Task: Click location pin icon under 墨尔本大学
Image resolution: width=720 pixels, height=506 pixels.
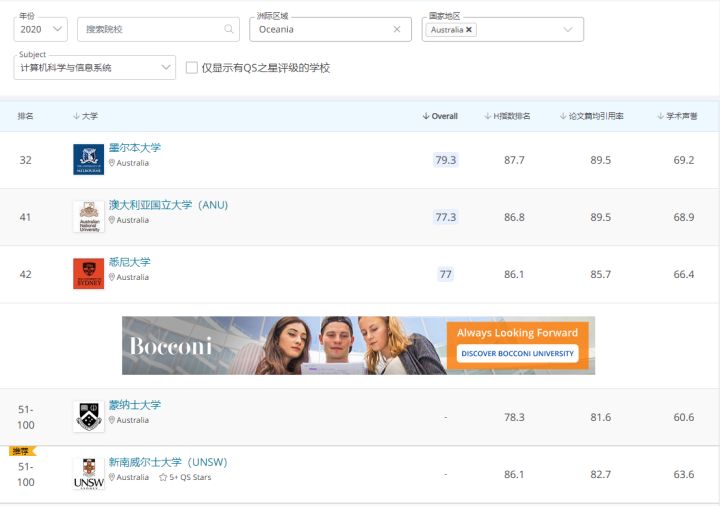Action: (x=112, y=163)
